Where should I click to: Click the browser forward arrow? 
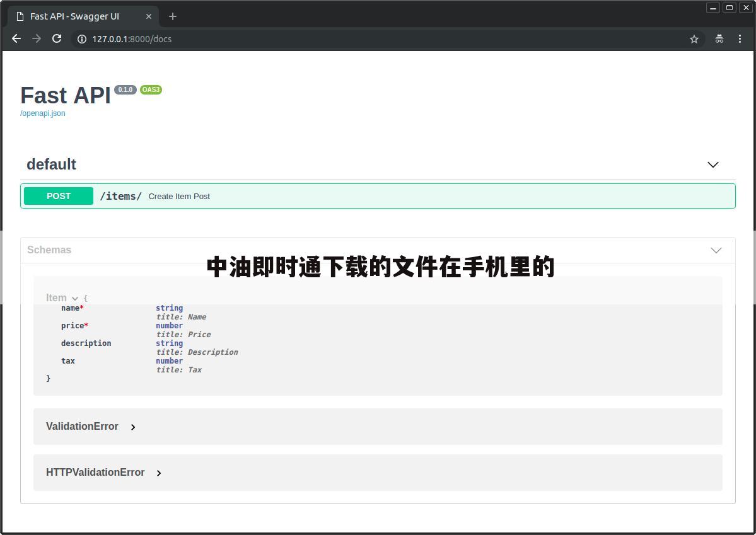tap(37, 38)
